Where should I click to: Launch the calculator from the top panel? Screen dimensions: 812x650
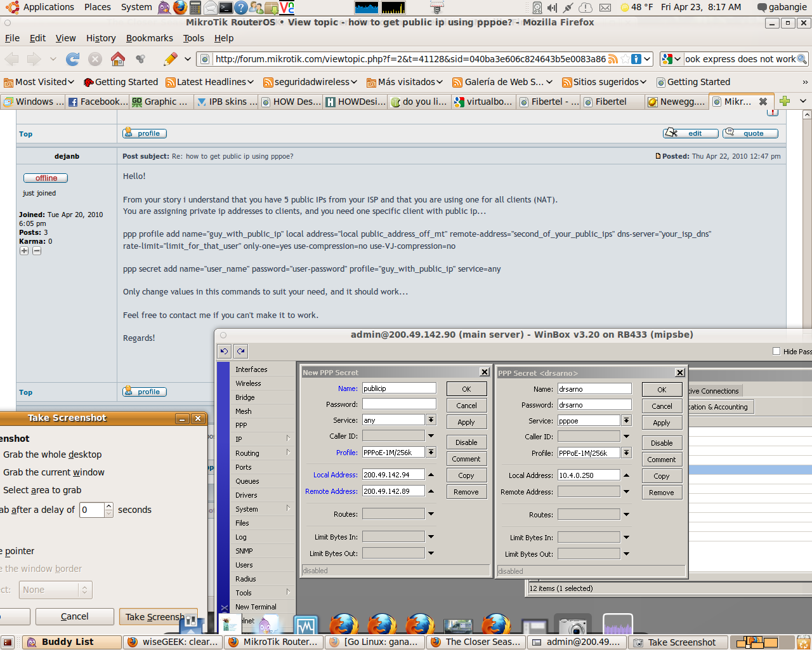(x=195, y=8)
